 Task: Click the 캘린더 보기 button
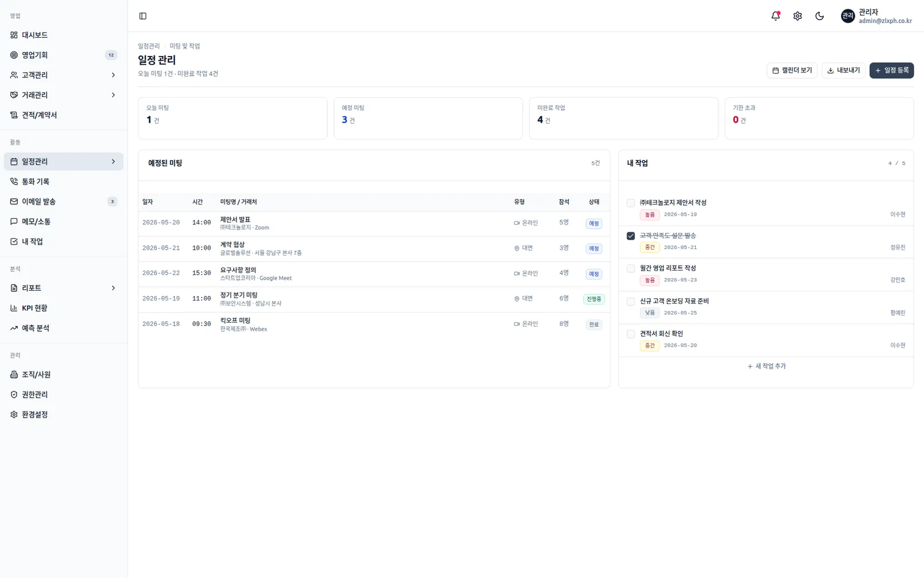(x=792, y=71)
